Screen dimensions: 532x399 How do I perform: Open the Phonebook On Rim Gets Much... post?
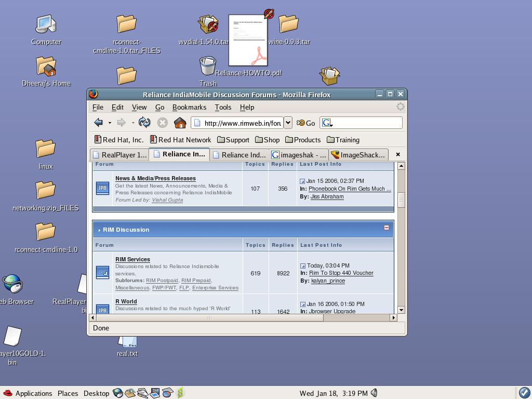[350, 189]
